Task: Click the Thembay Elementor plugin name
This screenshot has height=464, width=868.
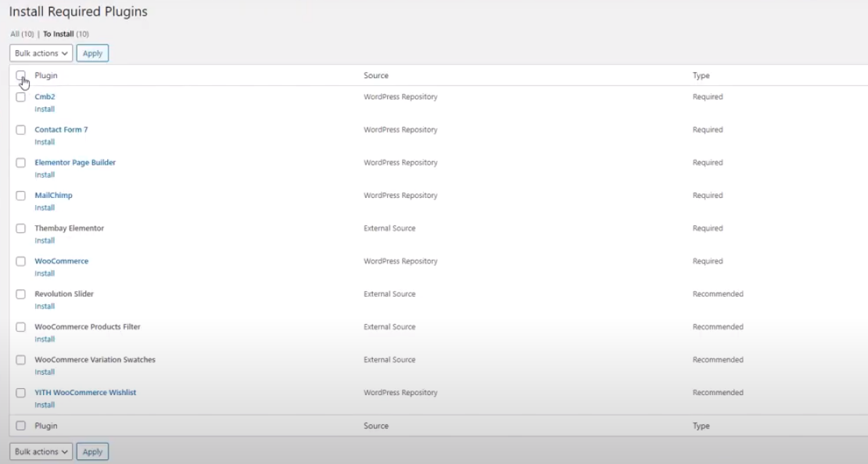Action: [x=69, y=228]
